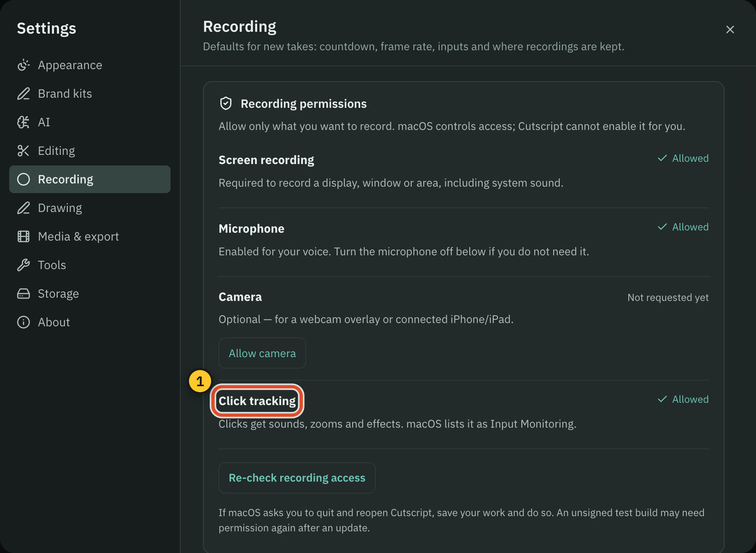Image resolution: width=756 pixels, height=553 pixels.
Task: Select the Tools label in the sidebar
Action: coord(52,265)
